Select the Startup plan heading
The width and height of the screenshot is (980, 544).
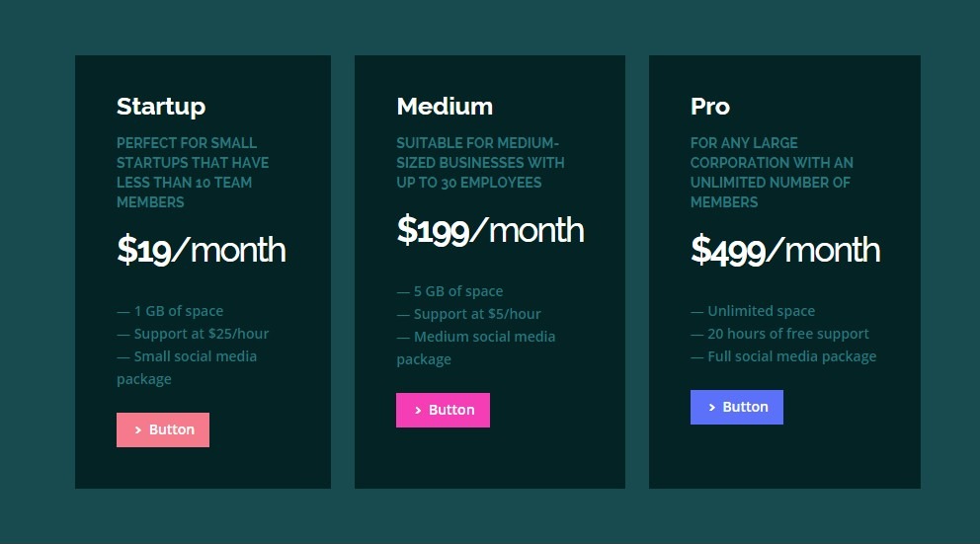[161, 107]
